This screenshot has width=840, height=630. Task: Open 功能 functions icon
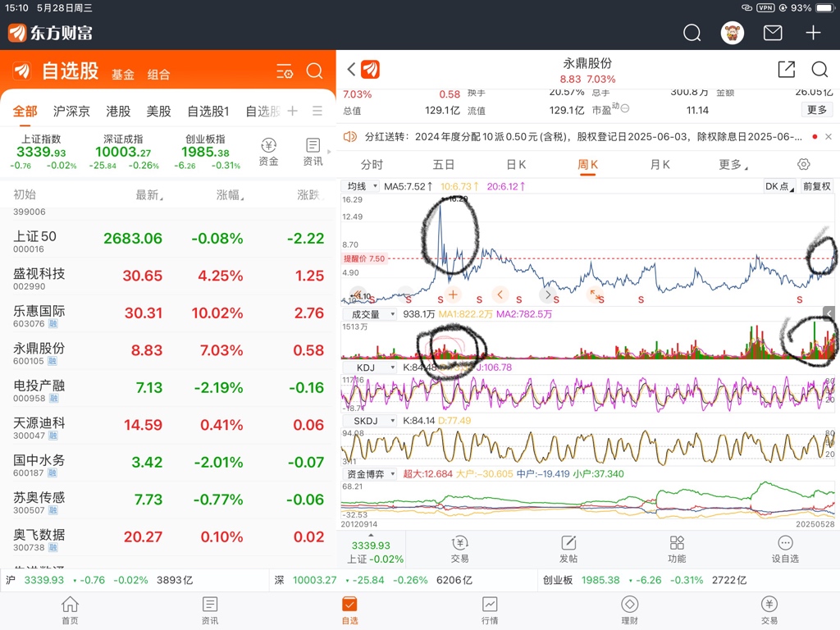(677, 549)
